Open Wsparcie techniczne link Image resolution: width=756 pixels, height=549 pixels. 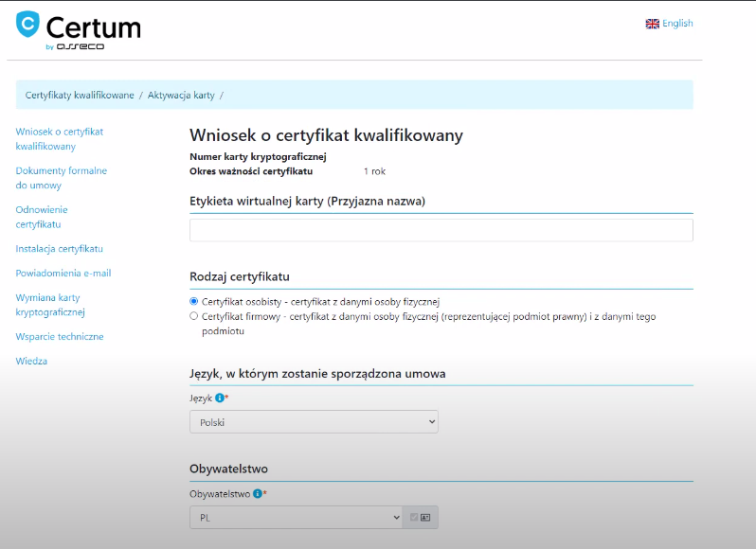click(x=60, y=337)
